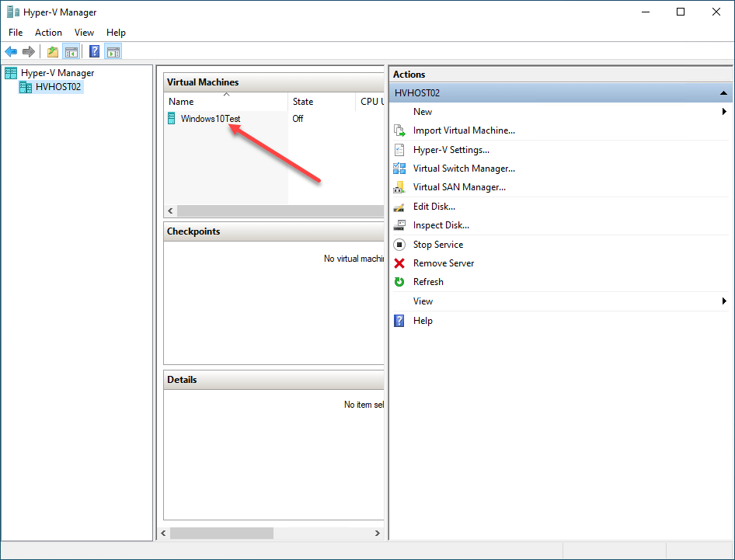The width and height of the screenshot is (735, 560).
Task: Maximize the Hyper-V Manager window
Action: click(x=681, y=12)
